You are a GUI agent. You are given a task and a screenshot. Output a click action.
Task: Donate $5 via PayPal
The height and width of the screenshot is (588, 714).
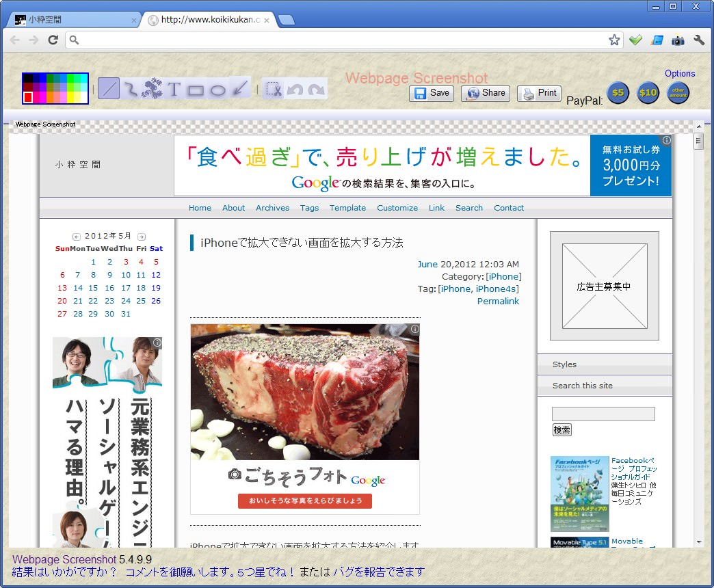[618, 93]
